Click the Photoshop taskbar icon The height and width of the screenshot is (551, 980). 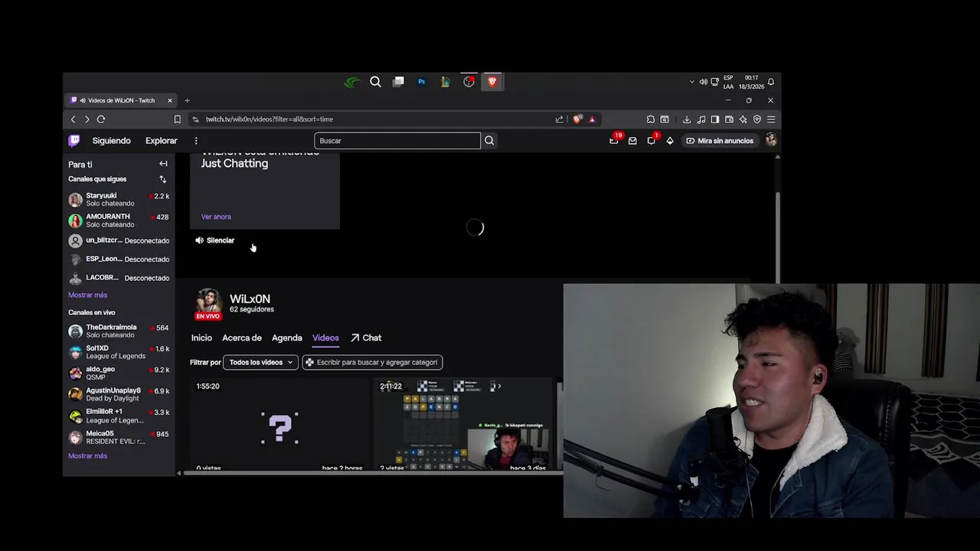(x=421, y=82)
